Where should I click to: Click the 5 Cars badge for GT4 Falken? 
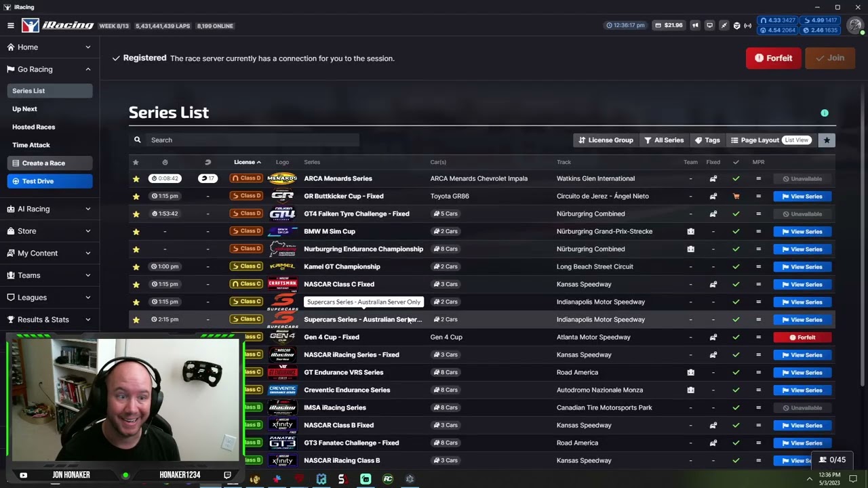click(446, 214)
